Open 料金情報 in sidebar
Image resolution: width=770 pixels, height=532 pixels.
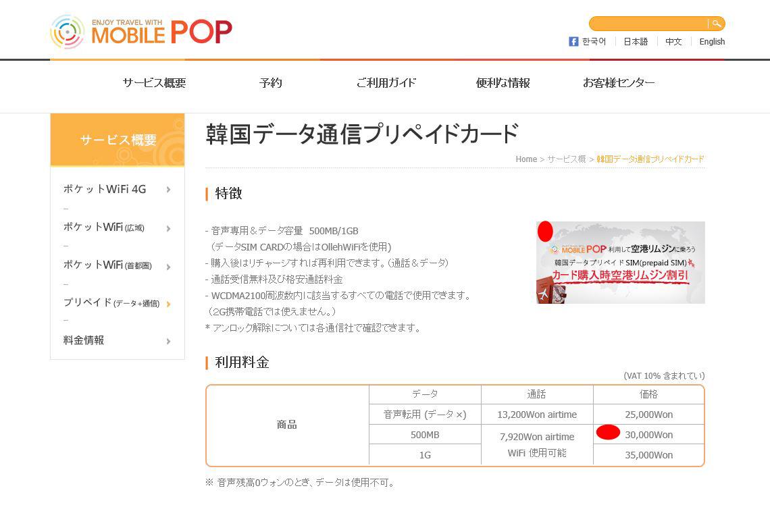[x=84, y=341]
